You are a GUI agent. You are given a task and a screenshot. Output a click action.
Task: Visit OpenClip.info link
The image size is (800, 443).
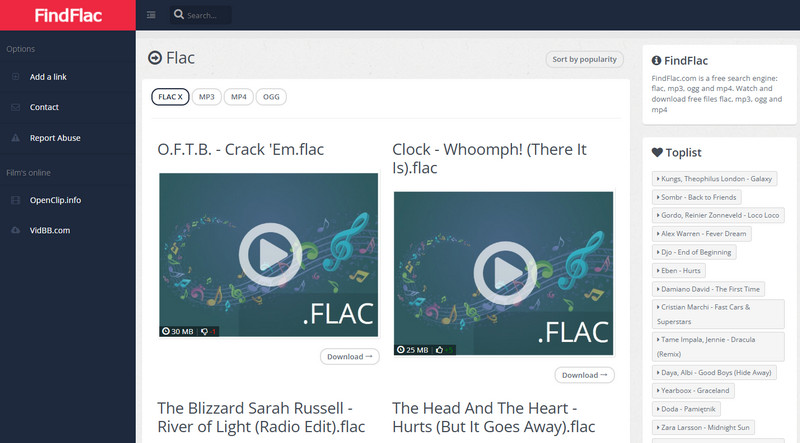[x=55, y=200]
